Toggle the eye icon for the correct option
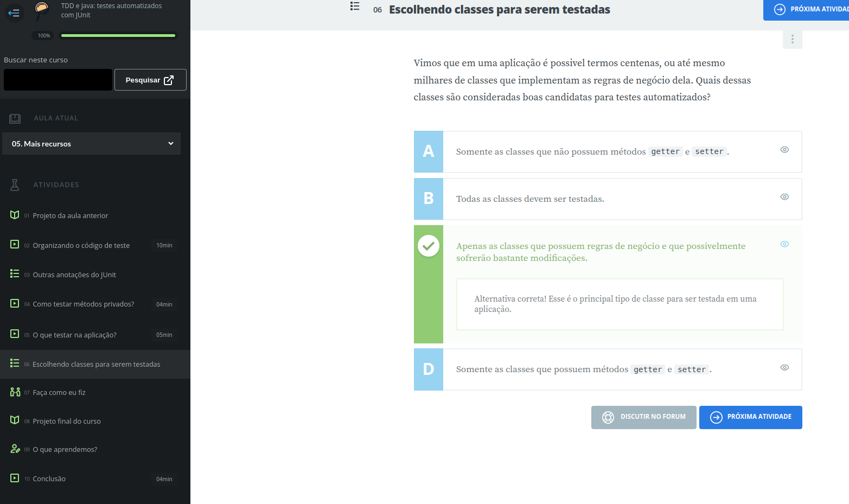 (x=784, y=244)
